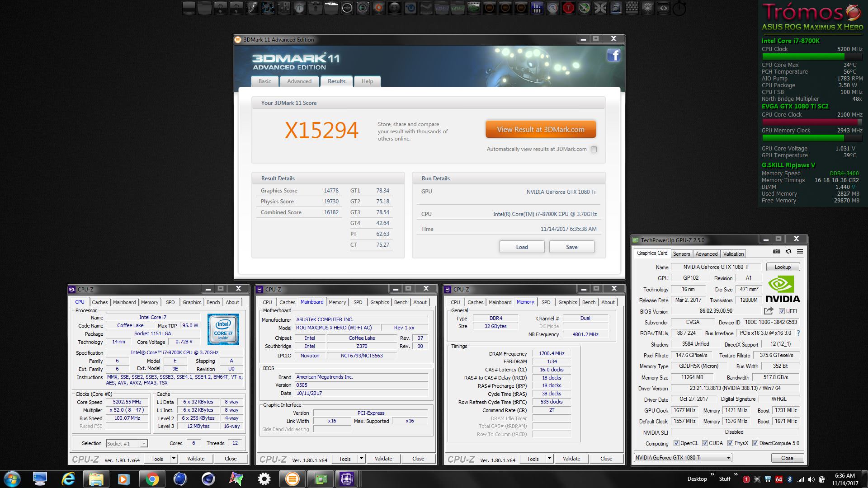
Task: Open the purple CPU-Z taskbar icon
Action: pyautogui.click(x=347, y=479)
